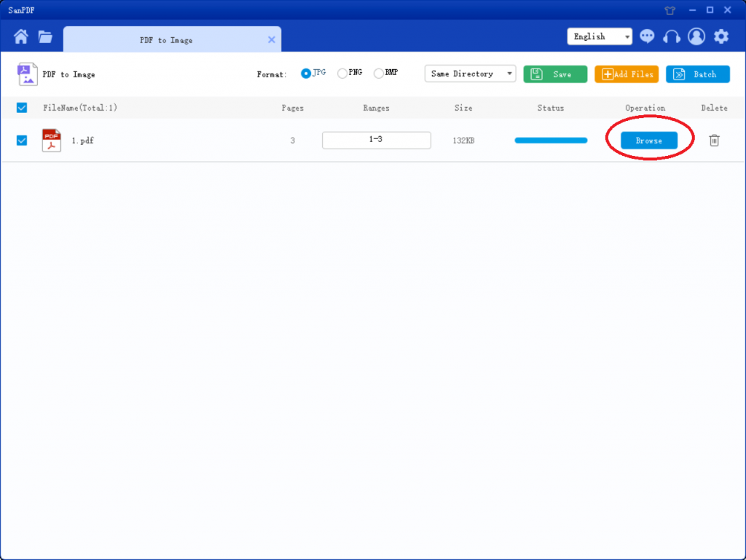Select PNG output format
The height and width of the screenshot is (560, 746).
coord(342,74)
